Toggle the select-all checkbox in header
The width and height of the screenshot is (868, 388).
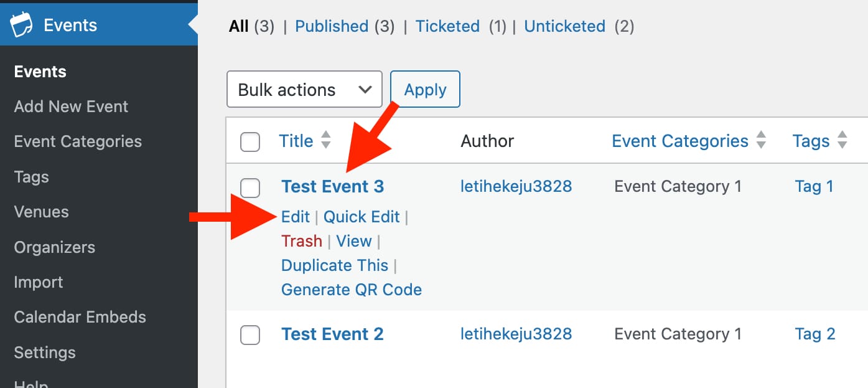[250, 142]
